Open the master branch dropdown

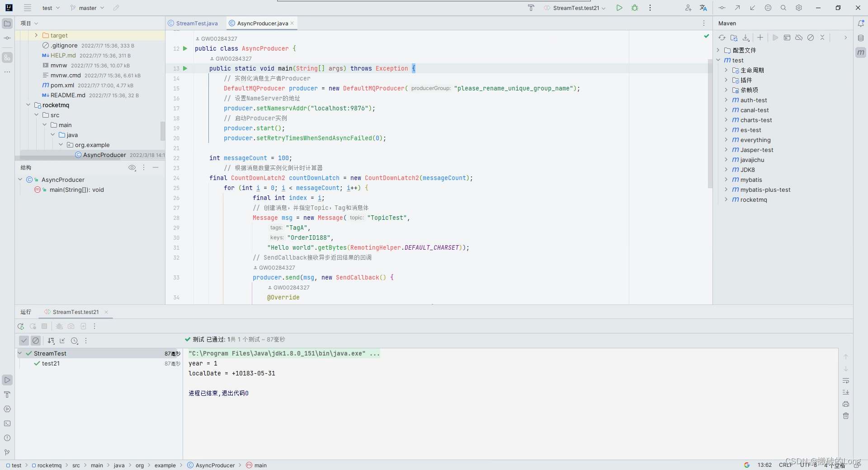click(x=87, y=8)
